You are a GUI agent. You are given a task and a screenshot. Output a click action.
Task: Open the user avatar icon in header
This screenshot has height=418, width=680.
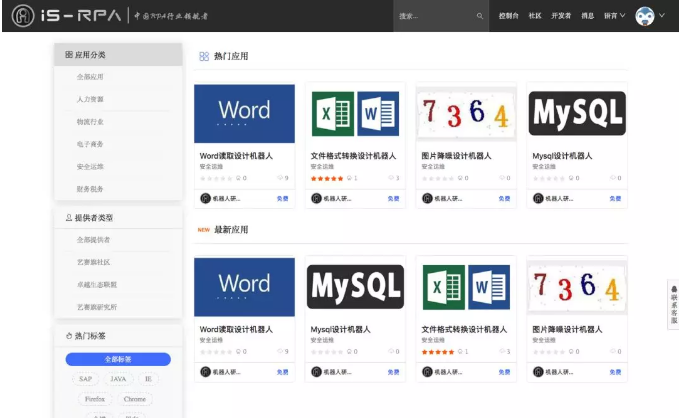click(645, 16)
